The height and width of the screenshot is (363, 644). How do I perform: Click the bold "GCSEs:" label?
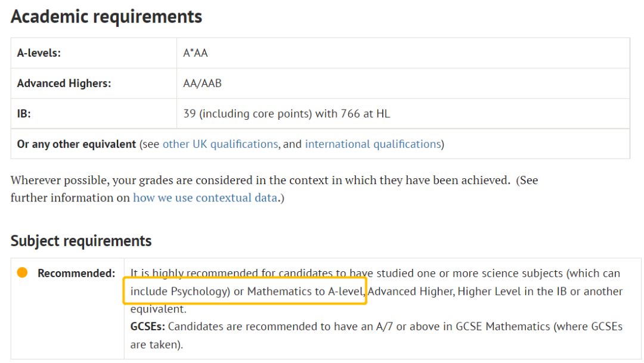[x=148, y=327]
